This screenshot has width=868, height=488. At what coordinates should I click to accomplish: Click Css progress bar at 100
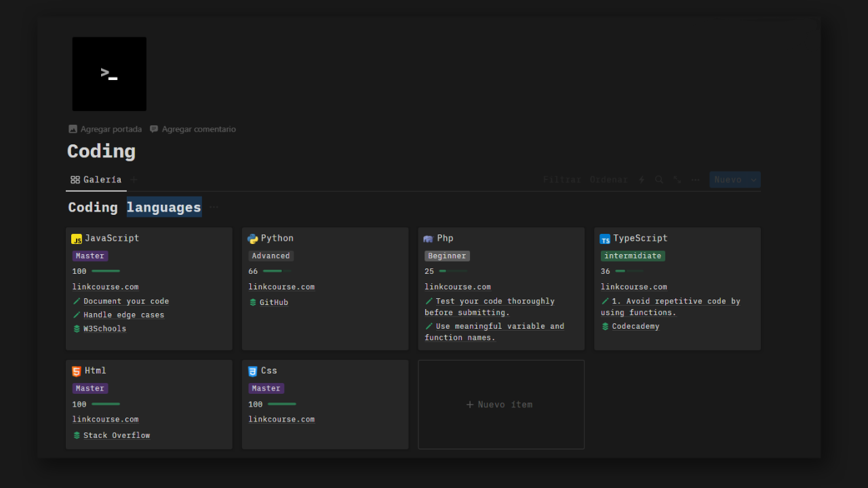[x=282, y=404]
